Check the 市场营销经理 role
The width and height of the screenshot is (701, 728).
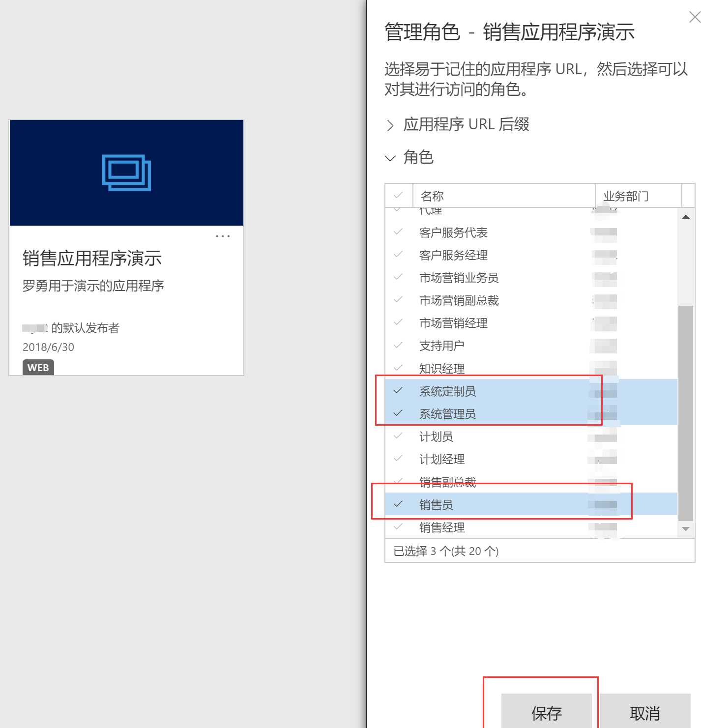point(398,322)
